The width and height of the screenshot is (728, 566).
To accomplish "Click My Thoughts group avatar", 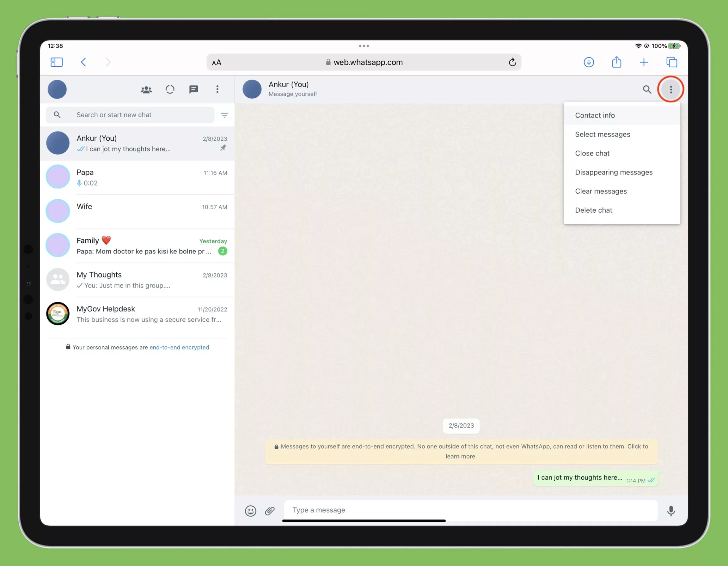I will click(x=58, y=279).
